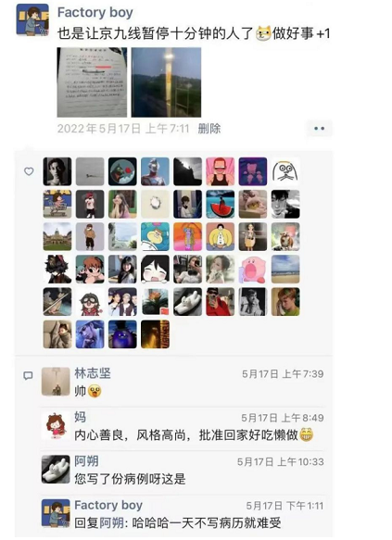Select 妈's comment about 好吃懒做
Image resolution: width=392 pixels, height=540 pixels.
(x=194, y=435)
